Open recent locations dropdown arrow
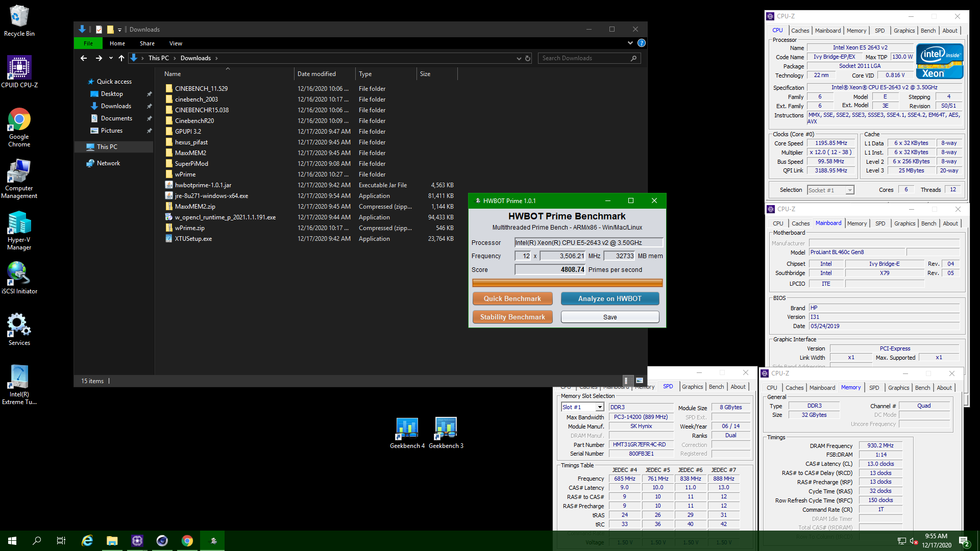Viewport: 980px width, 551px height. [111, 58]
